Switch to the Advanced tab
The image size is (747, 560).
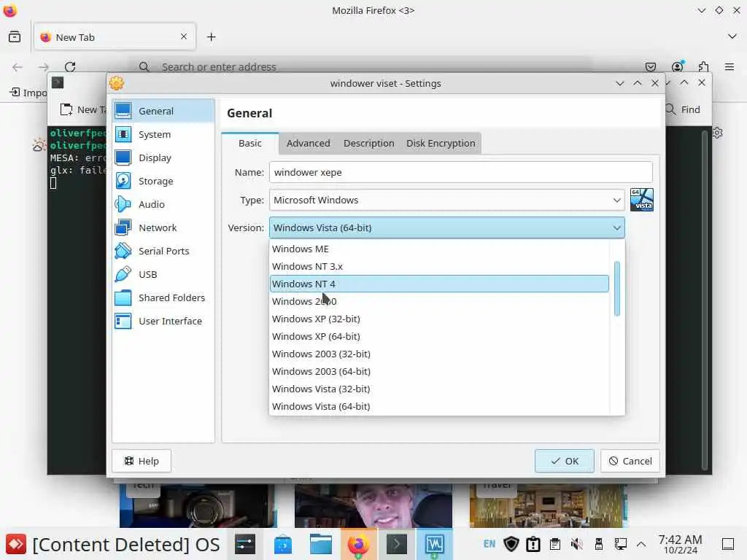click(x=309, y=144)
